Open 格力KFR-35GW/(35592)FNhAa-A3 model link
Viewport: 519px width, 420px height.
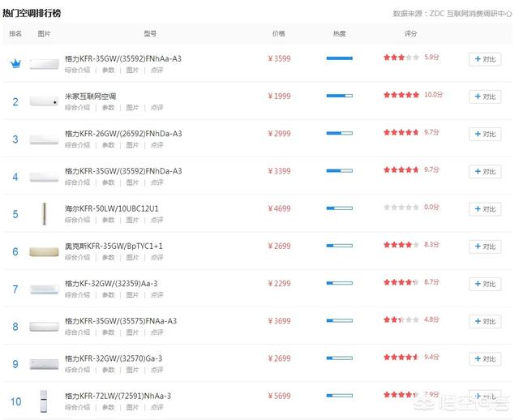click(x=122, y=59)
